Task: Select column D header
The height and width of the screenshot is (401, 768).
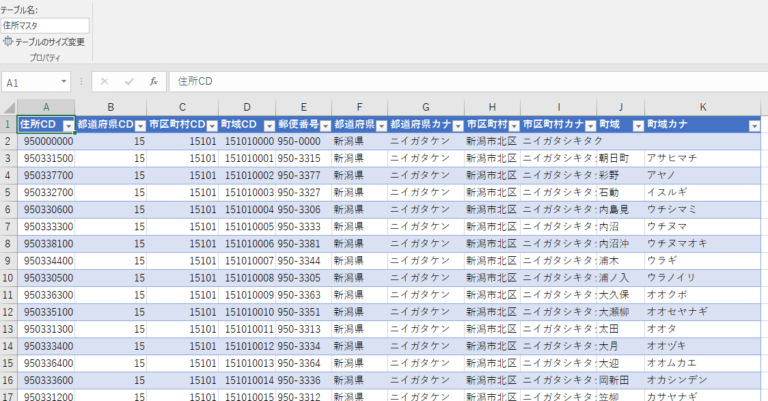Action: [x=247, y=107]
